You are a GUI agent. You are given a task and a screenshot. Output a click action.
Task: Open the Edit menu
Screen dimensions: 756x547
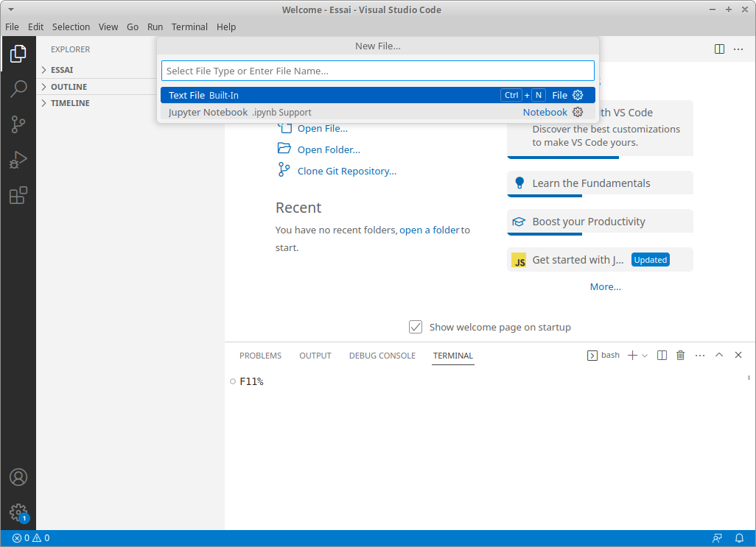click(x=35, y=27)
